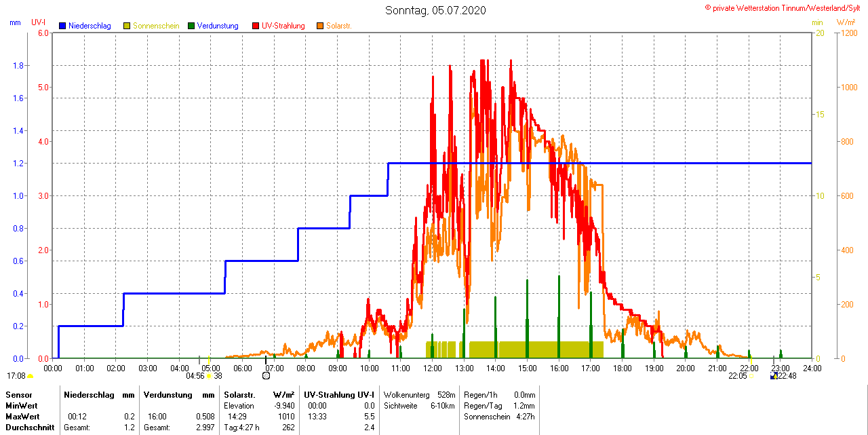Click the blue mm axis unit label
The height and width of the screenshot is (435, 868).
(15, 22)
